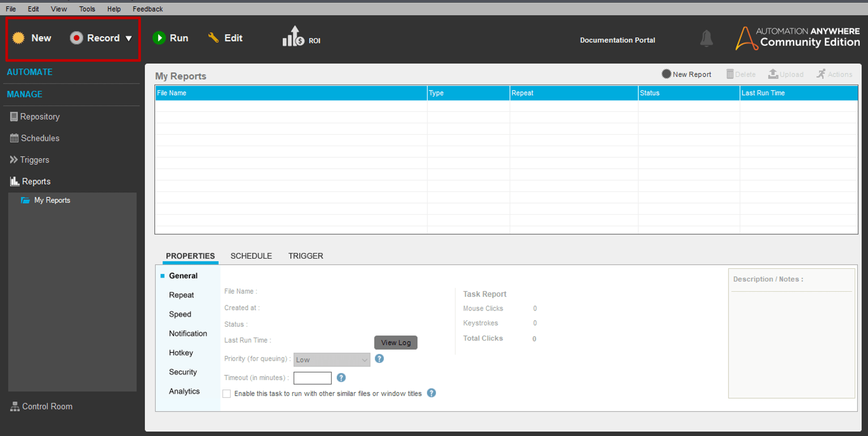Click the Timeout minutes input field

312,378
